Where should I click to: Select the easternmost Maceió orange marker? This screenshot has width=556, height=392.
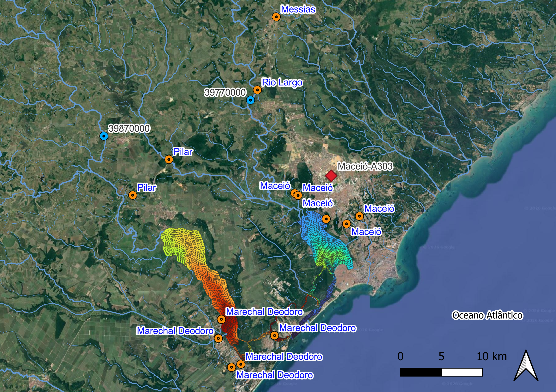click(359, 216)
